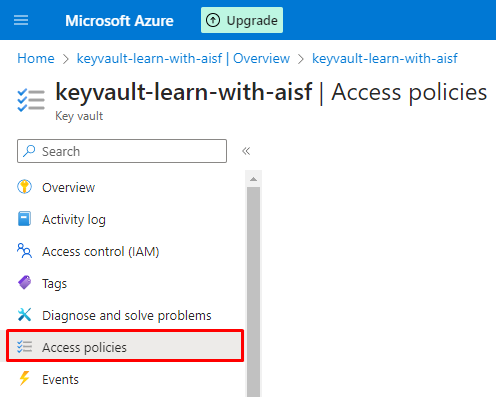Click the purple Tags icon

24,283
